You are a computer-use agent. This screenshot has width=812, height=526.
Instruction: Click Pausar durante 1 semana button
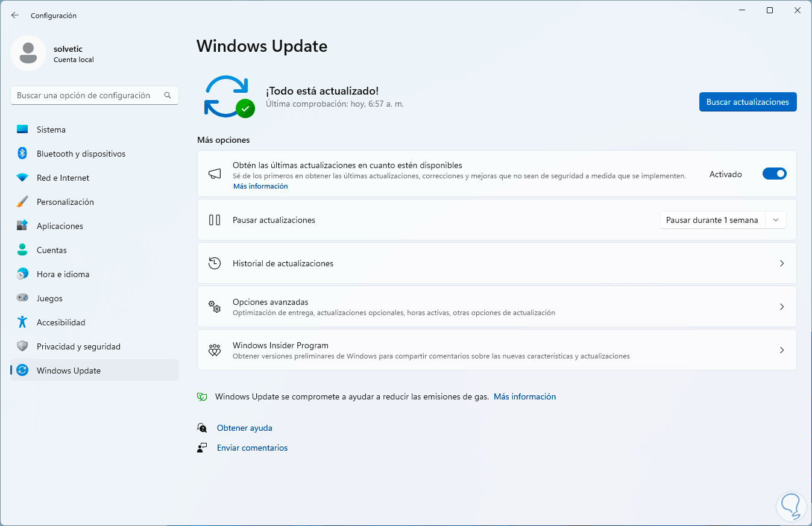click(712, 220)
